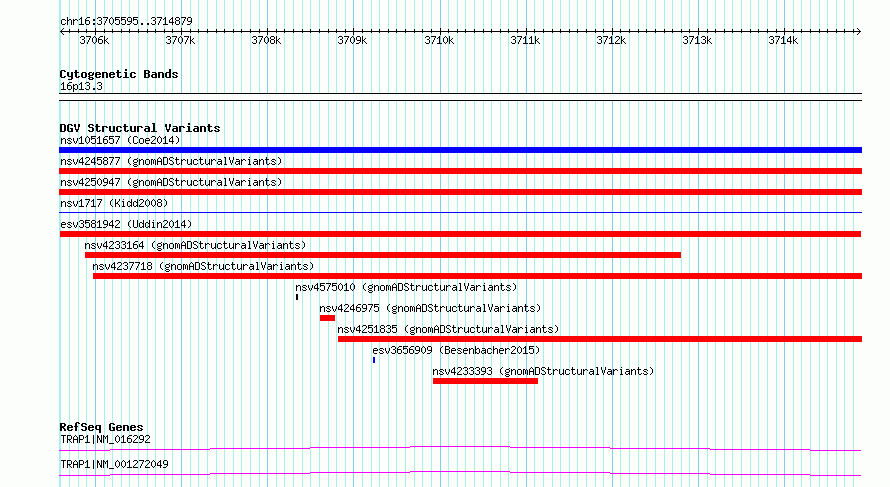Image resolution: width=890 pixels, height=487 pixels.
Task: Open the nsv4575010 variant label
Action: click(406, 287)
